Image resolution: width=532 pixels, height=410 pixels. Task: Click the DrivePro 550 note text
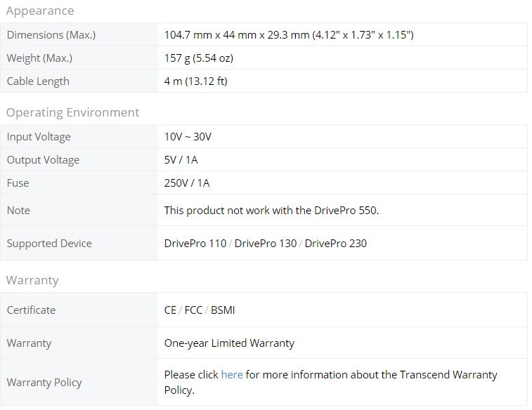271,211
